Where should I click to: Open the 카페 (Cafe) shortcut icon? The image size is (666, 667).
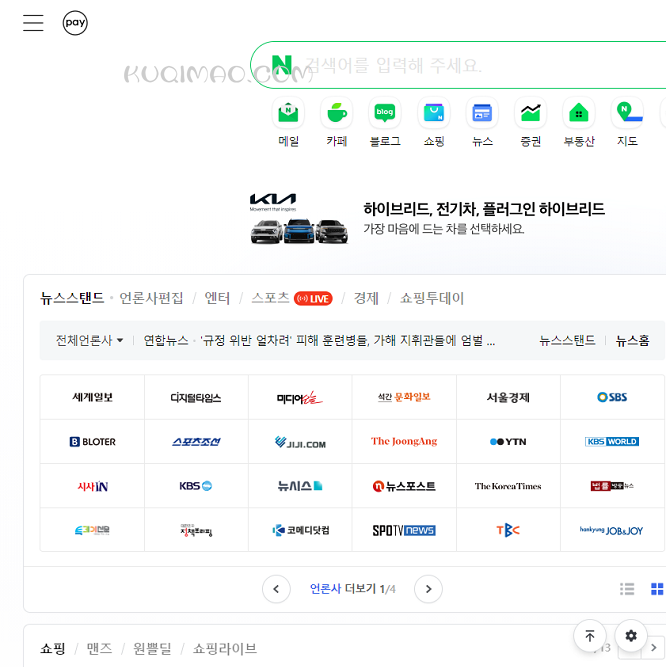pyautogui.click(x=336, y=113)
